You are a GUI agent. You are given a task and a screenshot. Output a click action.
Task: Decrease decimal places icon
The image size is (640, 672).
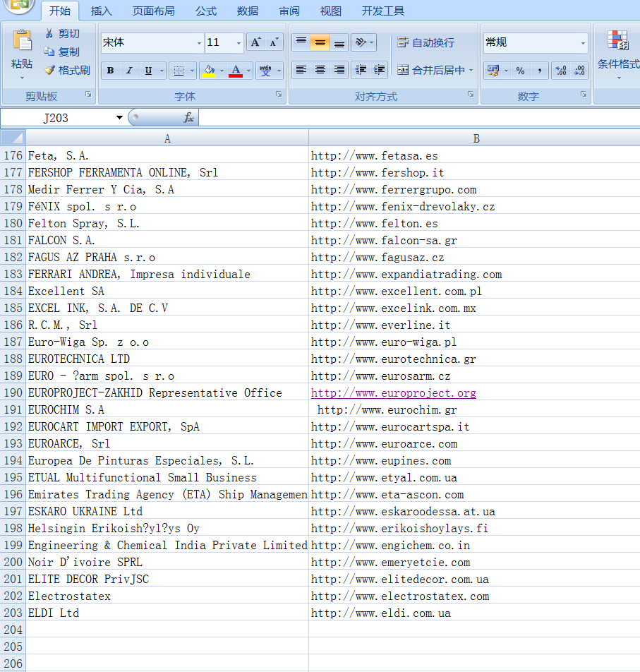(x=579, y=71)
